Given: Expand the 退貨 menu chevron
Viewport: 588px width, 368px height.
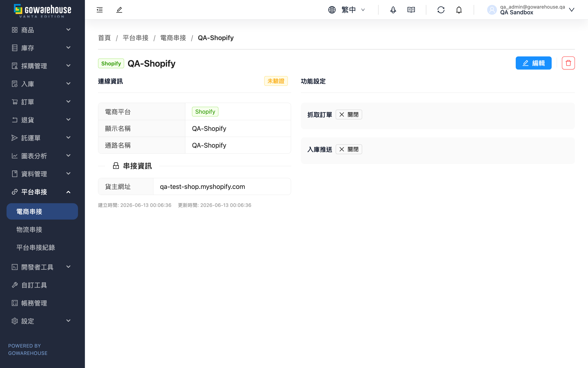Looking at the screenshot, I should click(68, 120).
